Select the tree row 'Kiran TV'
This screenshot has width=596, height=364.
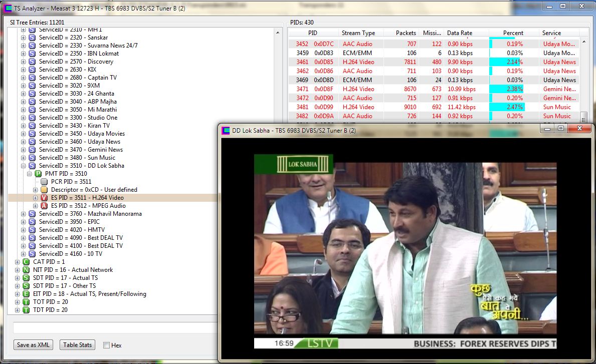pyautogui.click(x=74, y=126)
